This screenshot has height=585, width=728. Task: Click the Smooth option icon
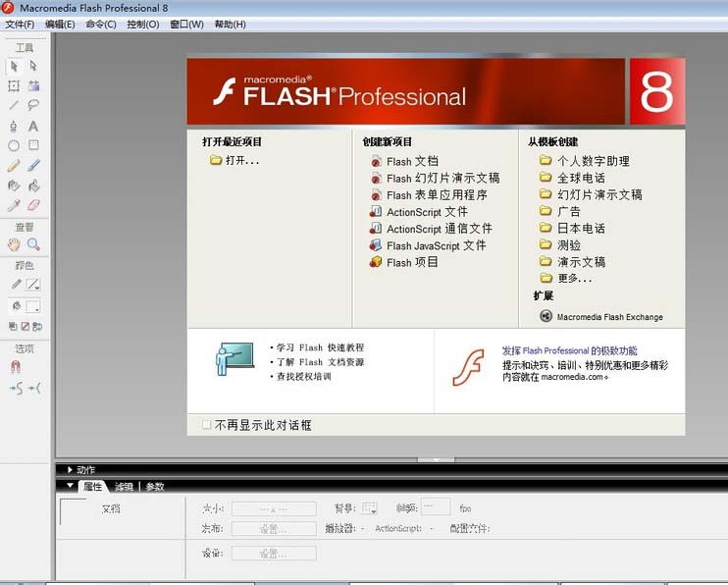[x=16, y=388]
